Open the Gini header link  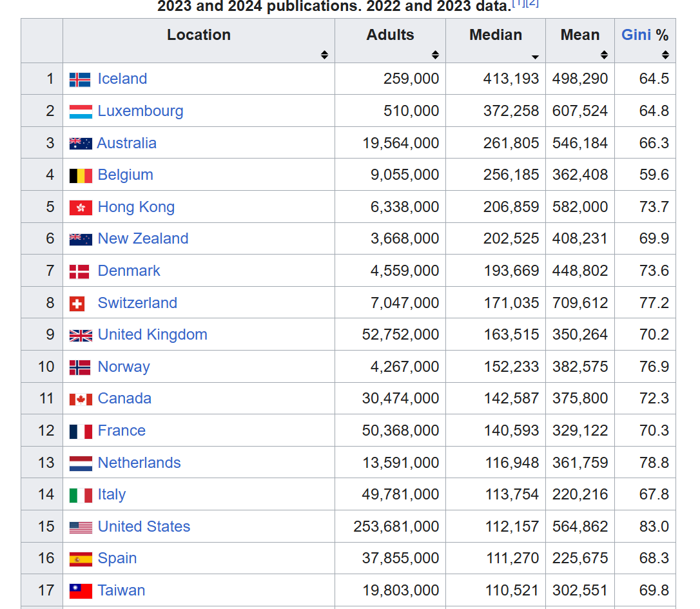636,35
